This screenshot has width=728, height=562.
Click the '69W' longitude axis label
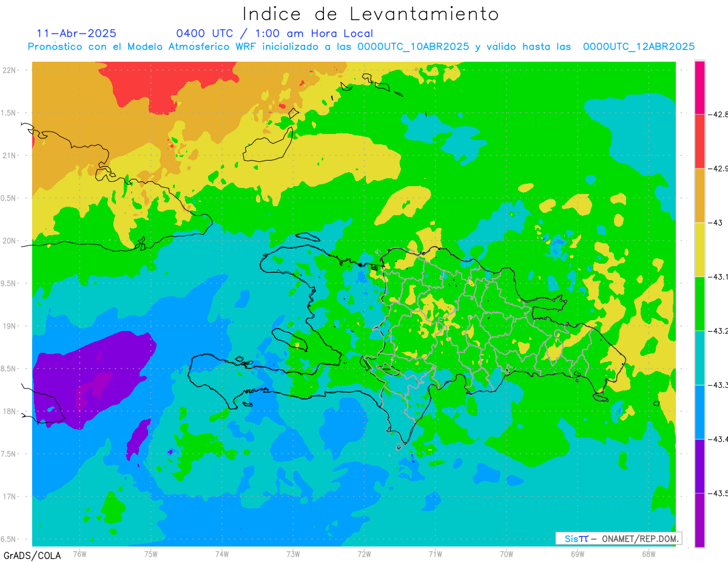(x=578, y=554)
